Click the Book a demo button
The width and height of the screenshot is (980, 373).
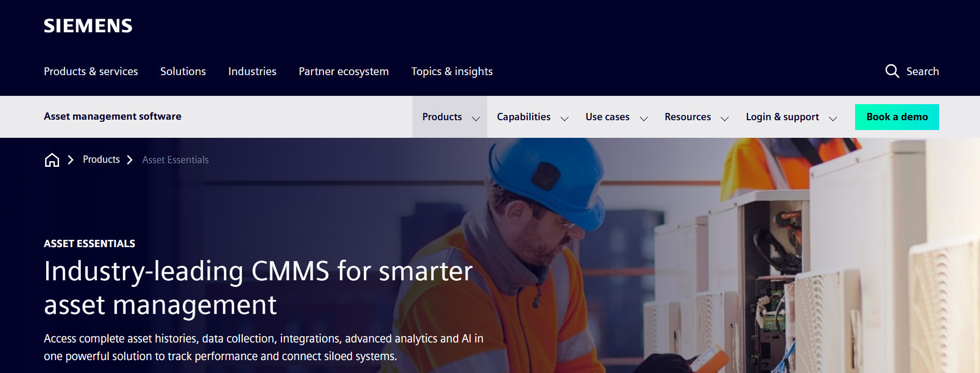tap(897, 117)
